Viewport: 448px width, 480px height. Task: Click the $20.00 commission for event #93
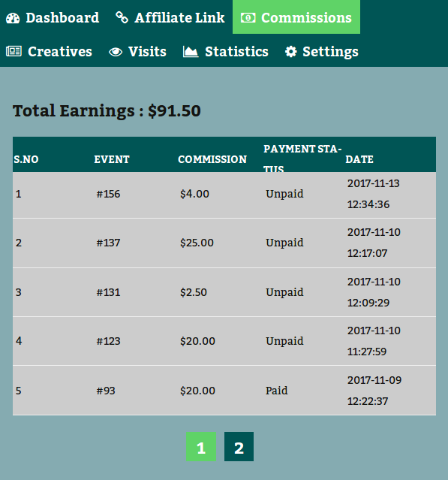click(x=197, y=391)
